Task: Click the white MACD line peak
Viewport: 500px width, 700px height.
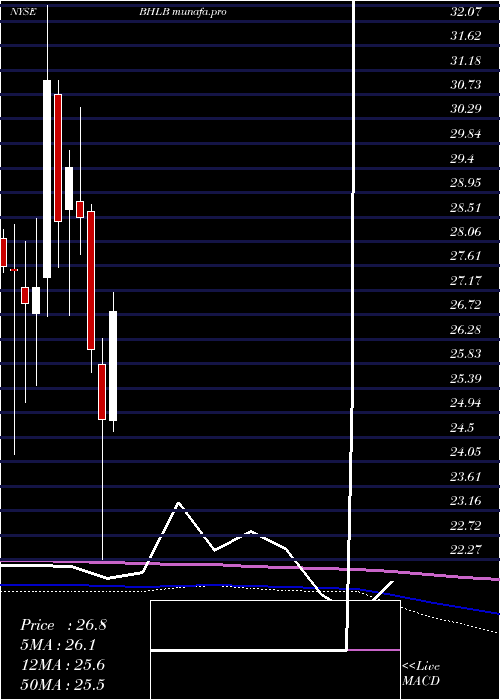Action: click(179, 503)
